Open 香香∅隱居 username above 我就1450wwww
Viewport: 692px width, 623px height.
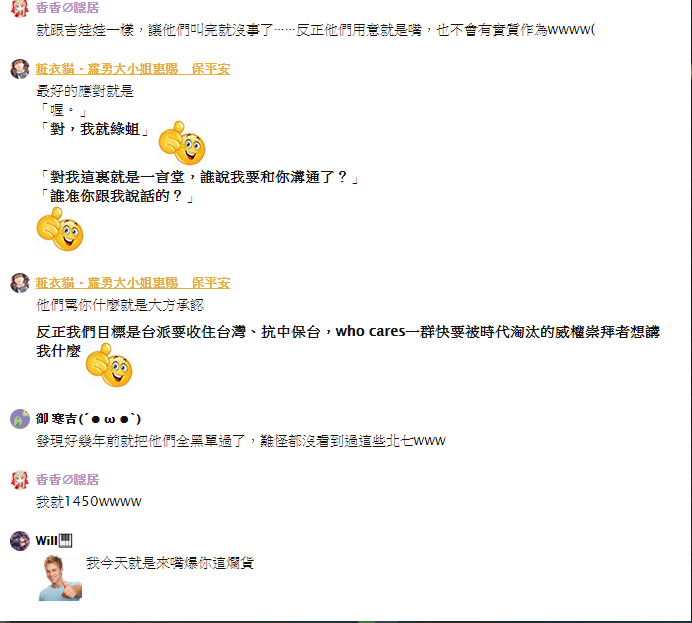68,479
